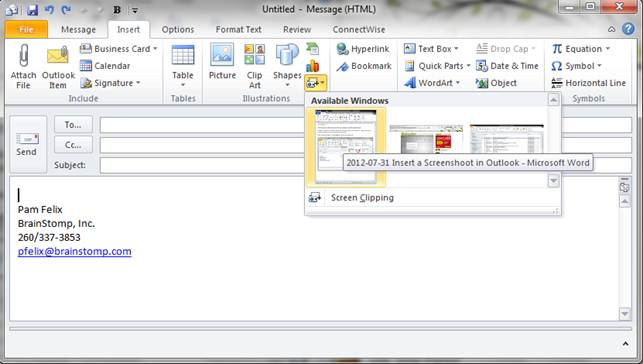Open the Text Box menu
The image size is (643, 364).
(x=431, y=49)
